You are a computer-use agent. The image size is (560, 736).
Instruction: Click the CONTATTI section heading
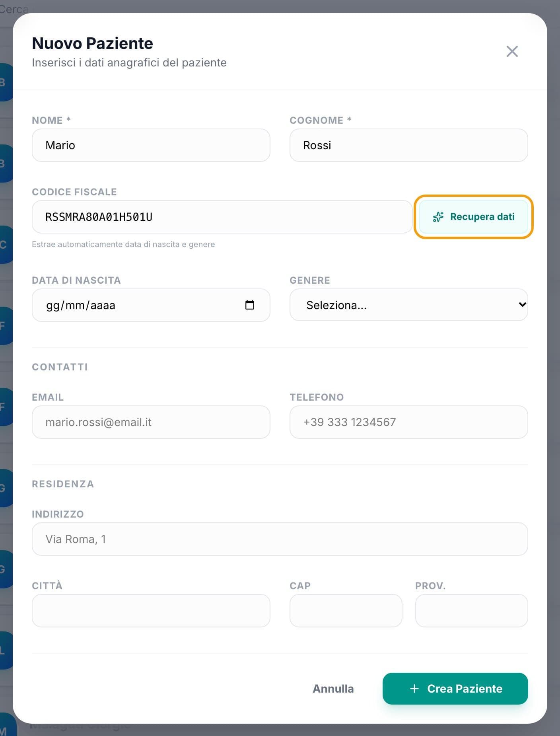point(60,367)
